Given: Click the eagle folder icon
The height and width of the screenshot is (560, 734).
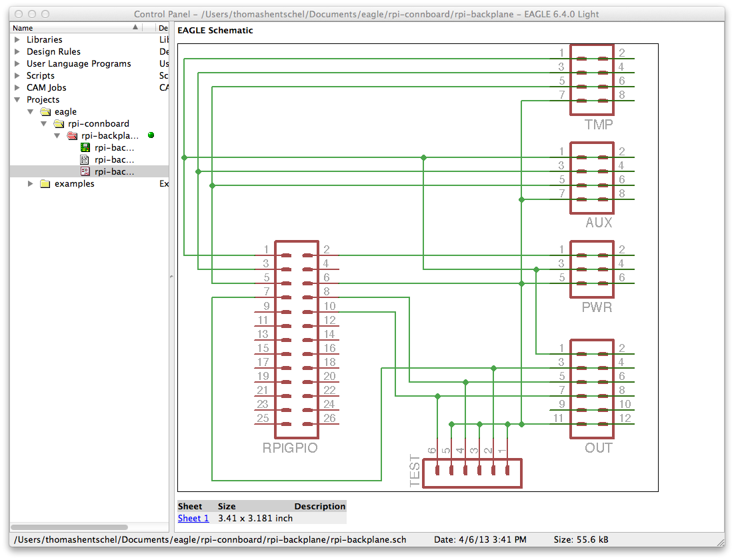Looking at the screenshot, I should coord(45,111).
